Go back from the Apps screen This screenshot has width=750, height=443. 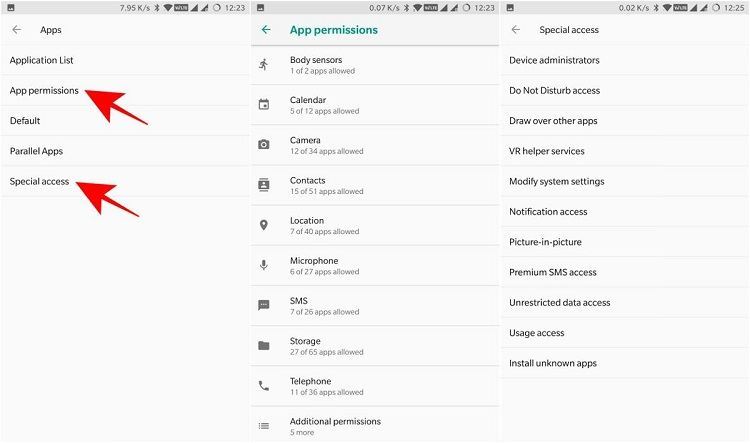click(17, 30)
